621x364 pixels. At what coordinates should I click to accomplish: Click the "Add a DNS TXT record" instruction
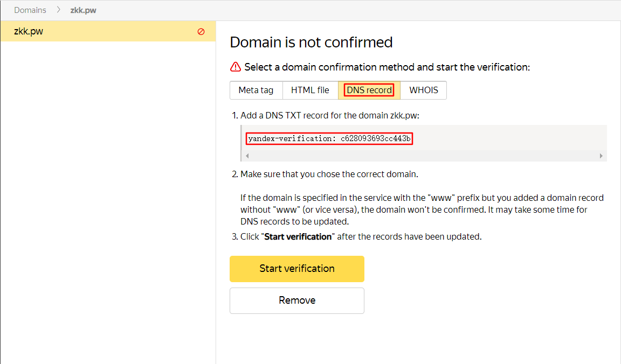tap(329, 115)
